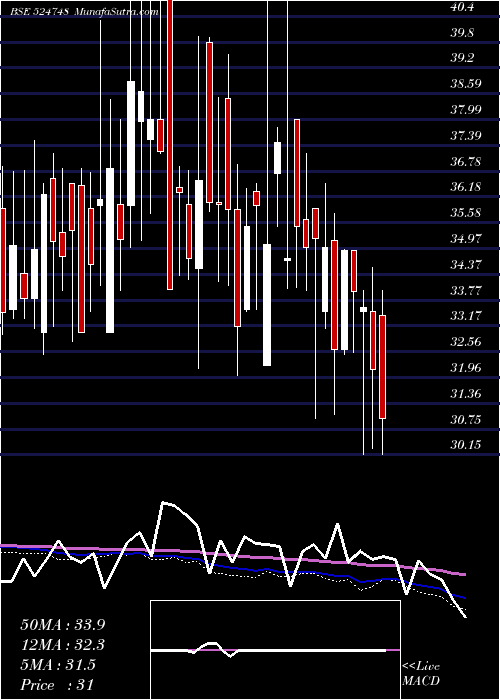Click the 50MA : 33.9 legend text
This screenshot has width=500, height=700.
point(62,624)
